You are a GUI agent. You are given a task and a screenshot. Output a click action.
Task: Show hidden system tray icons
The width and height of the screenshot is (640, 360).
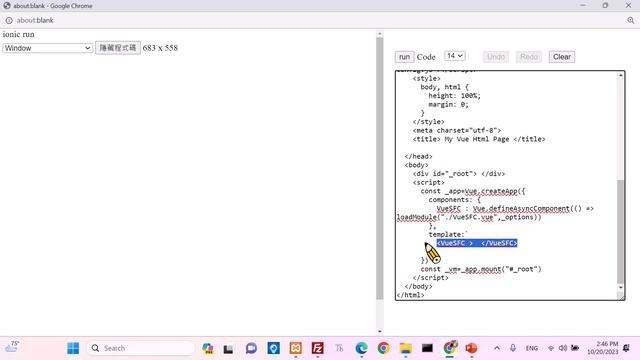point(497,348)
